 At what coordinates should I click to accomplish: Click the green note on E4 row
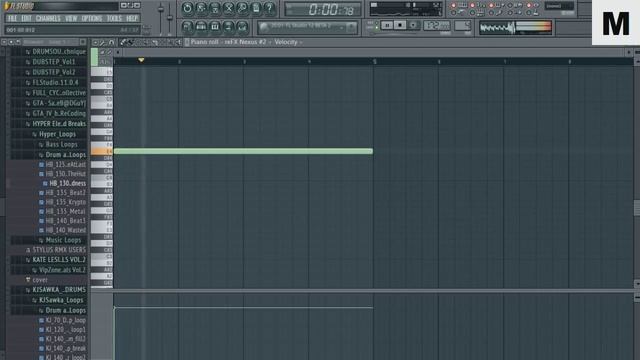(243, 151)
